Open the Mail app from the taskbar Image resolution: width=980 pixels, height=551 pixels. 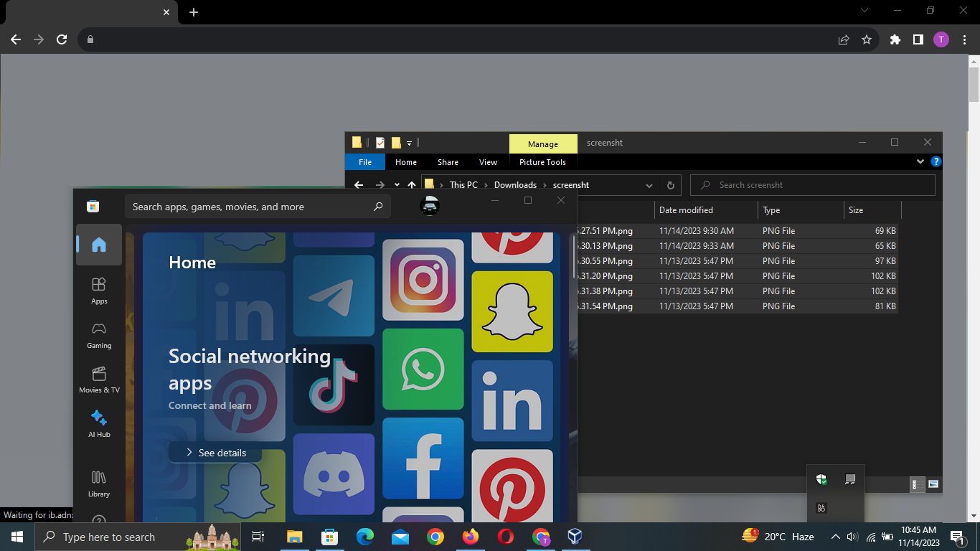pos(400,537)
